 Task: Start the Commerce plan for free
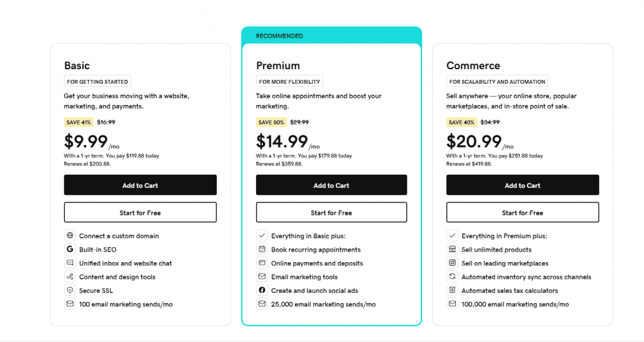pyautogui.click(x=523, y=212)
